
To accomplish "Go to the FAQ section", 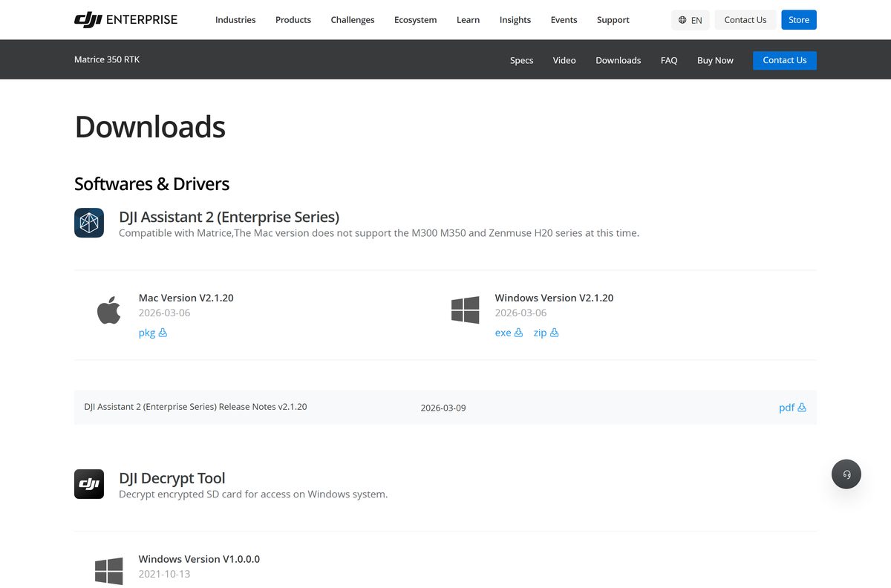I will pyautogui.click(x=669, y=60).
